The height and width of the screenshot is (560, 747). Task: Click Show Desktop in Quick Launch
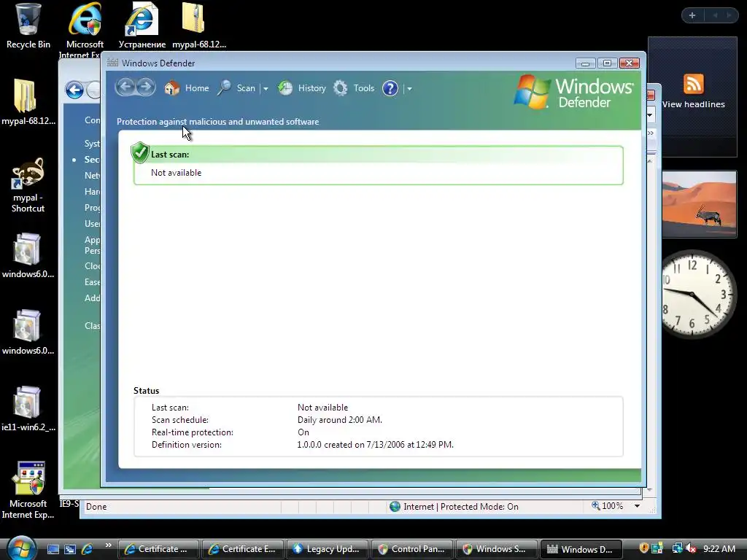[x=53, y=549]
